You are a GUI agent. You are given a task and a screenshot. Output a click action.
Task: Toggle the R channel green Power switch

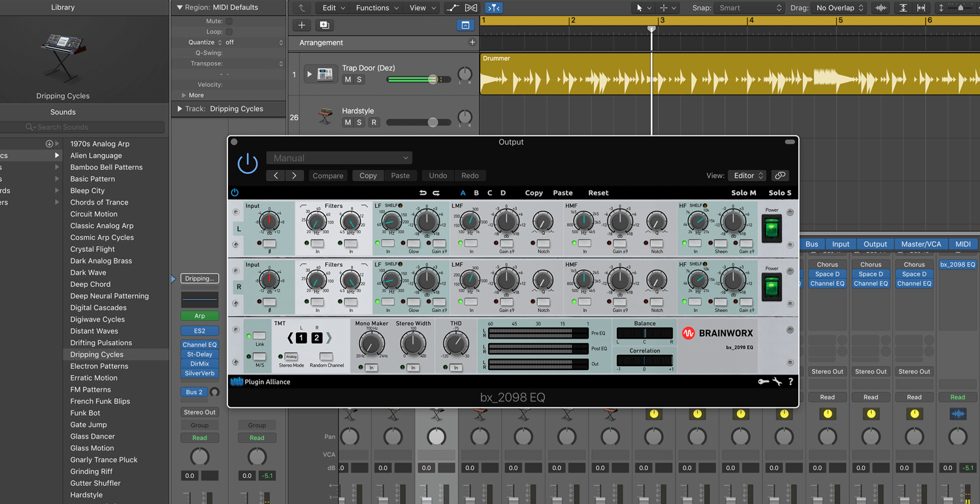click(x=772, y=287)
